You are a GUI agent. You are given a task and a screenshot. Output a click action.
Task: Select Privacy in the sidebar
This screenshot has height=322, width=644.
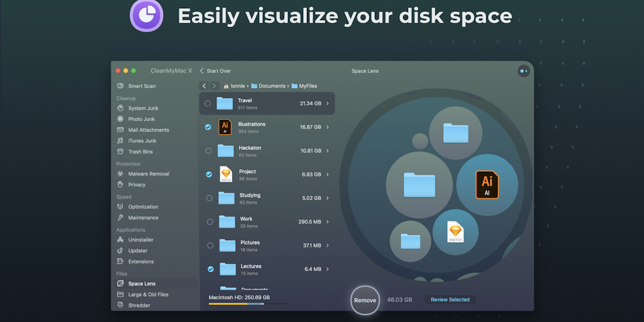[136, 185]
